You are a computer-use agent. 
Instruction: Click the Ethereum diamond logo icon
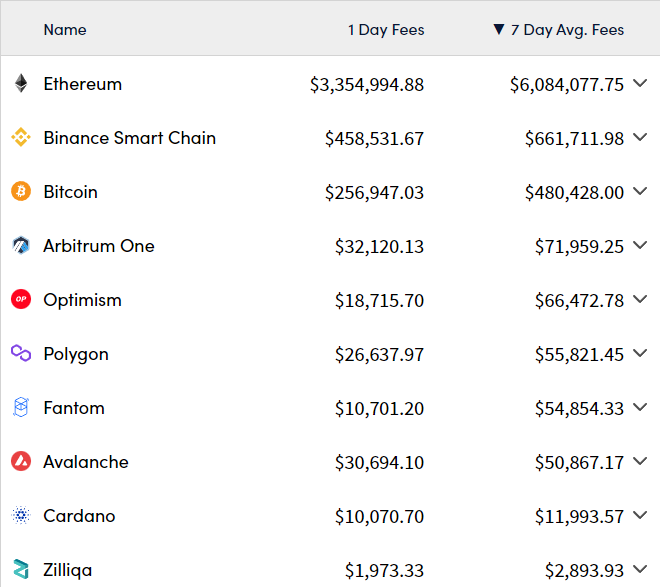tap(21, 83)
